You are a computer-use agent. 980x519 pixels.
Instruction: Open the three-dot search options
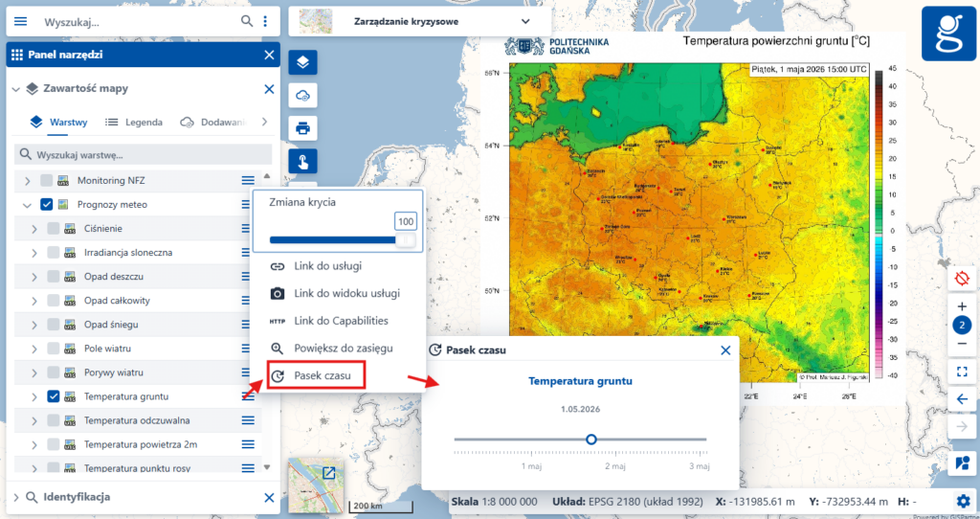[265, 21]
